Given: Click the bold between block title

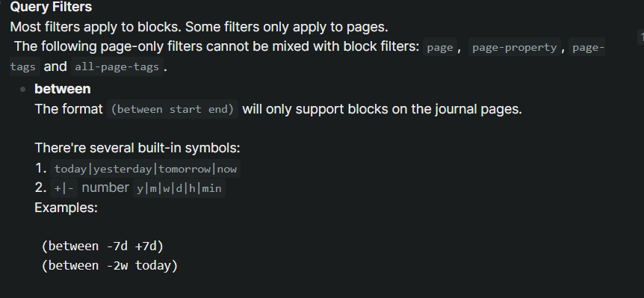Looking at the screenshot, I should (63, 89).
